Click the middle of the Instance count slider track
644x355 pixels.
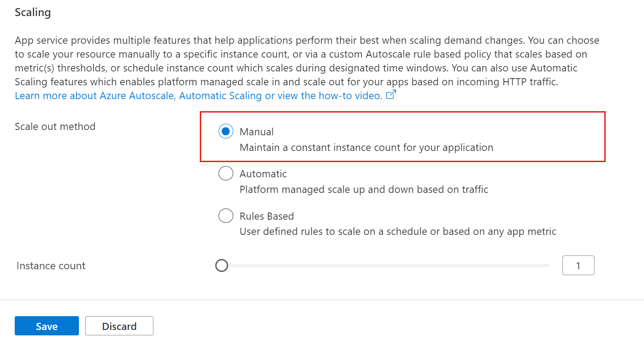[x=386, y=266]
